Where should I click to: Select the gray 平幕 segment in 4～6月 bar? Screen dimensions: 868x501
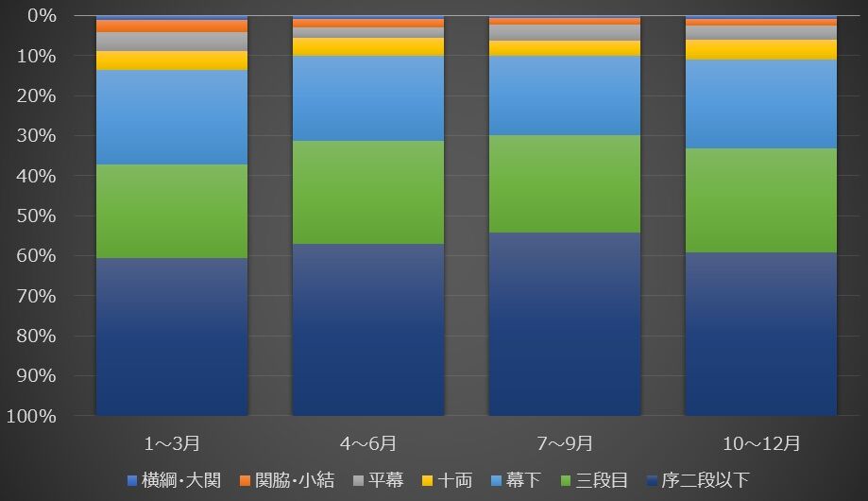368,33
